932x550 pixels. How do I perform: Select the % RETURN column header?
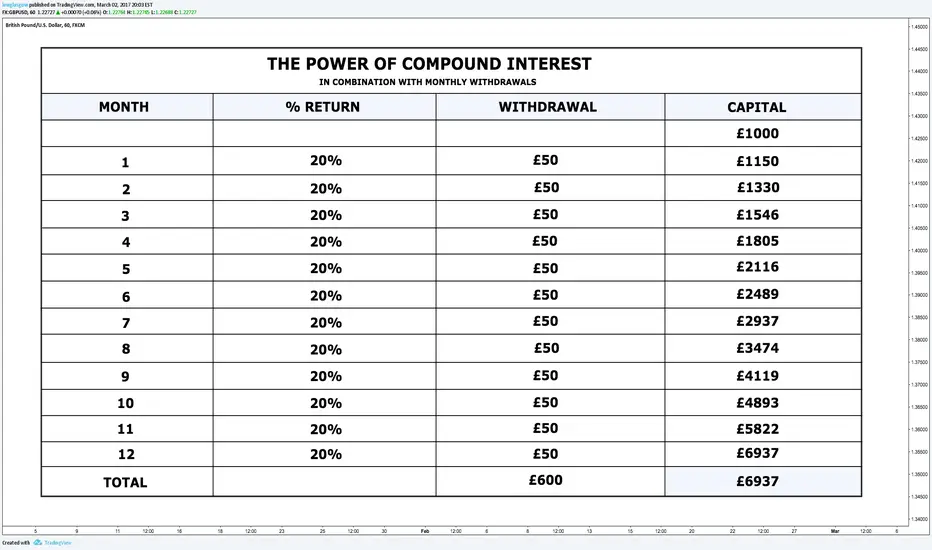[323, 107]
